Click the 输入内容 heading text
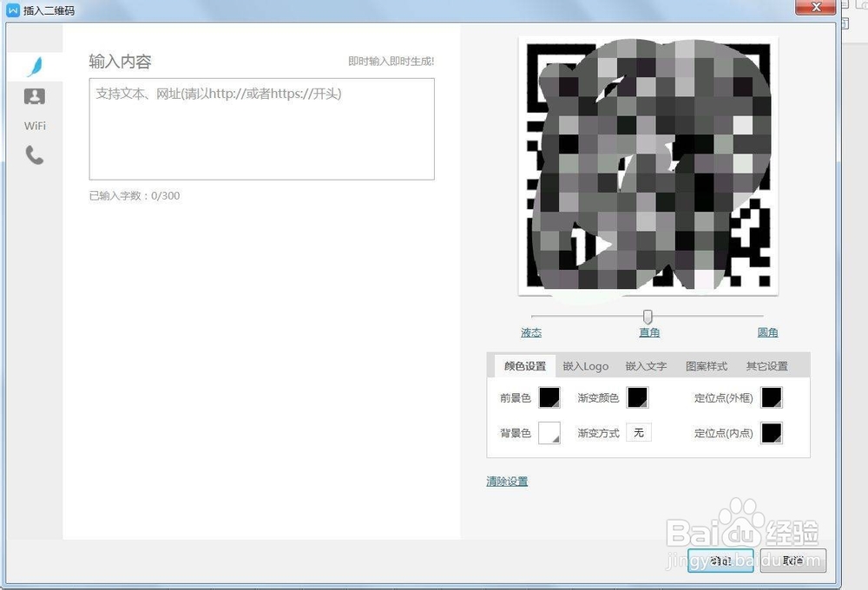The width and height of the screenshot is (868, 590). [x=120, y=62]
